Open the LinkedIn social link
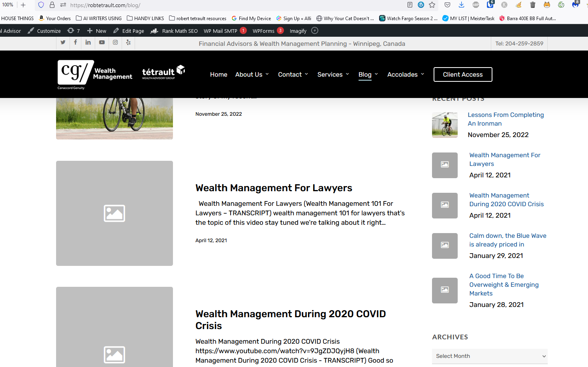Image resolution: width=588 pixels, height=367 pixels. coord(88,42)
